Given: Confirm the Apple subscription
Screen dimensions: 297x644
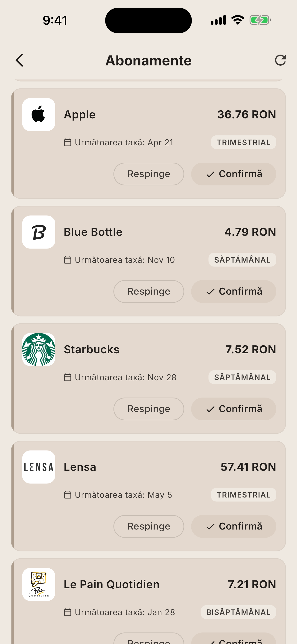Looking at the screenshot, I should click(x=233, y=174).
